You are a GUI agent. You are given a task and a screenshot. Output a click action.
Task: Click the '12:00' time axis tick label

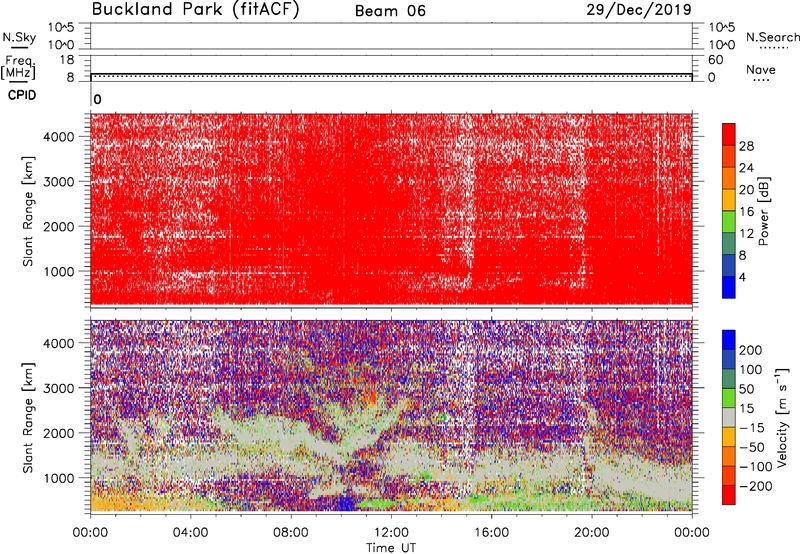coord(391,533)
